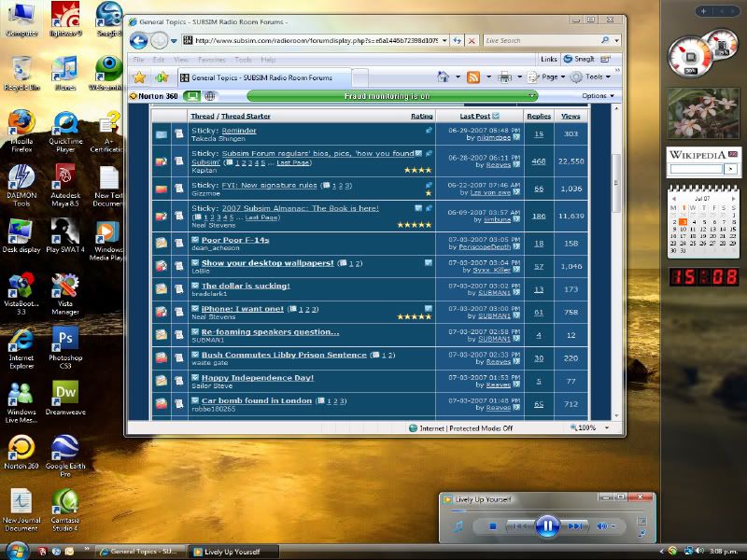Expand the Fraud monitoring bar arrow
The width and height of the screenshot is (747, 560).
pos(531,96)
